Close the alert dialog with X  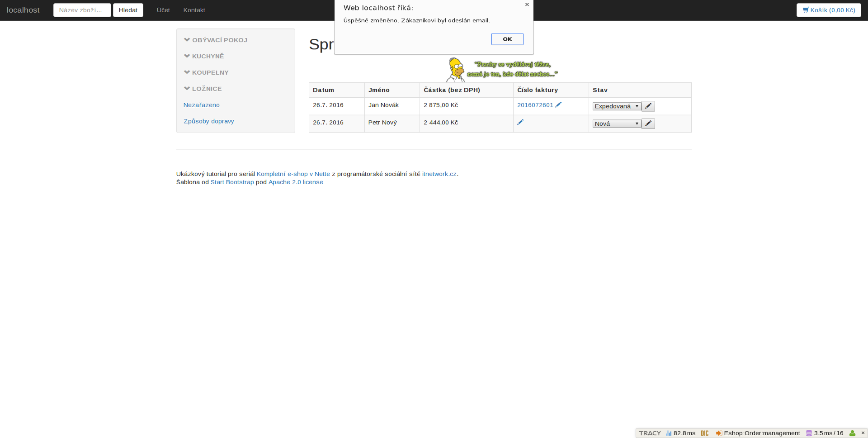[x=527, y=5]
